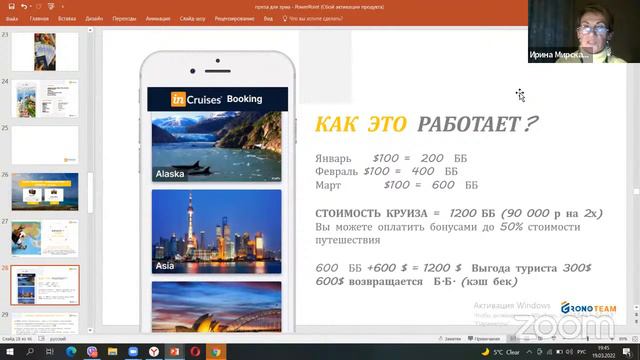The width and height of the screenshot is (640, 360).
Task: Open the notification center icon
Action: coord(627,352)
